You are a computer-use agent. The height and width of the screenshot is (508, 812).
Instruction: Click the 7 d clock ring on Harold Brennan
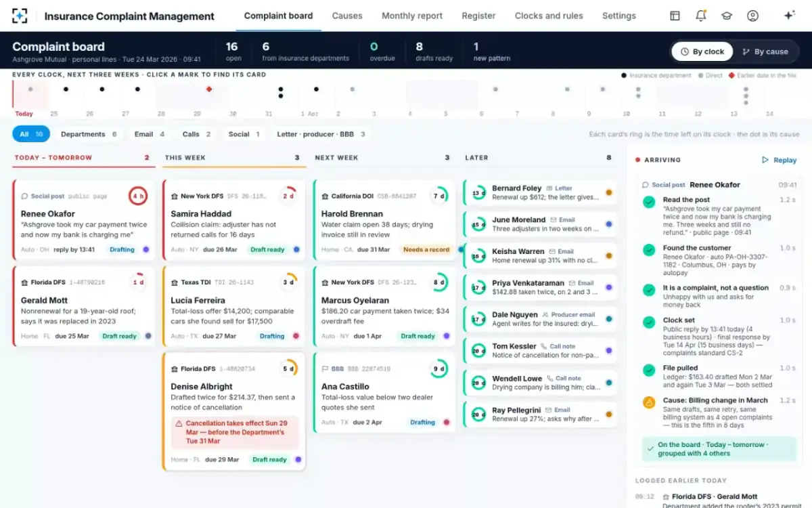pyautogui.click(x=438, y=196)
